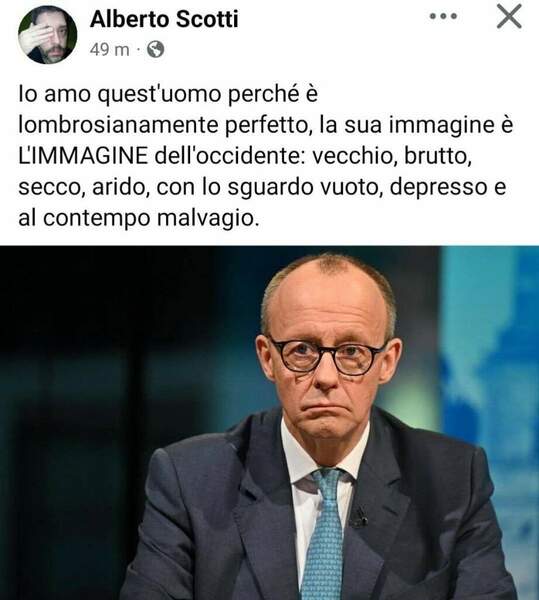Dismiss the post with the X icon
The height and width of the screenshot is (600, 539).
(509, 16)
